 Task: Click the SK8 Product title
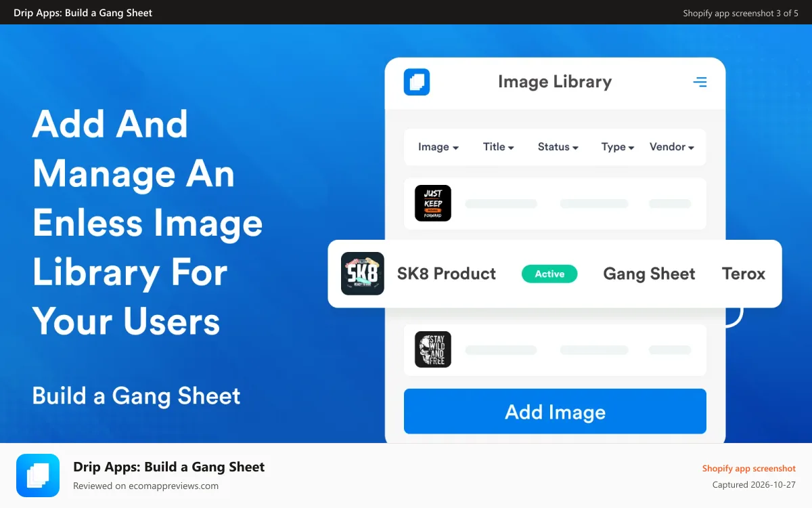pyautogui.click(x=447, y=274)
